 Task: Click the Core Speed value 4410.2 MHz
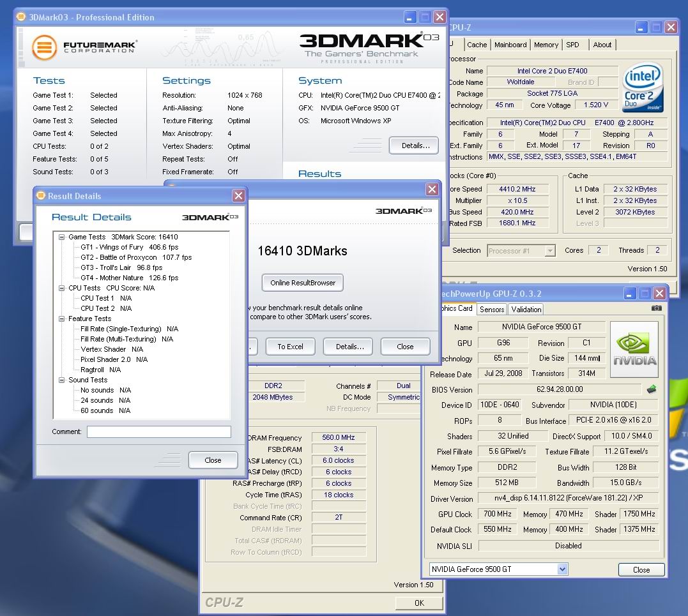517,189
